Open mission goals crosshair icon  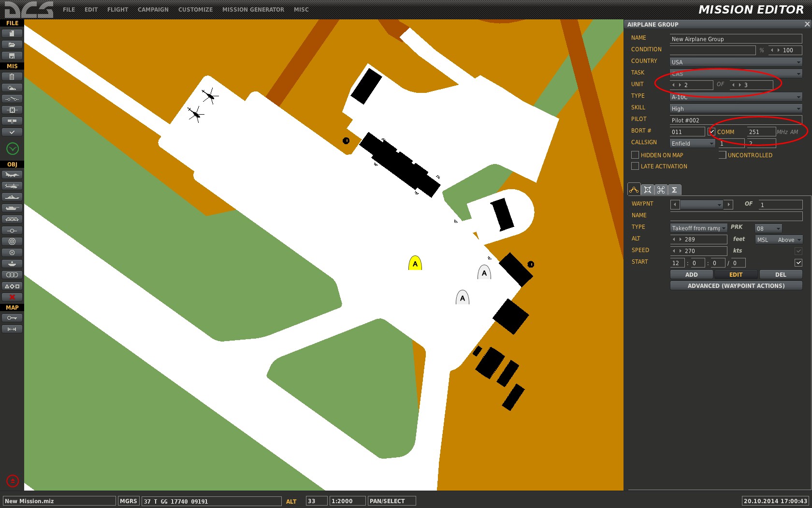coord(12,110)
